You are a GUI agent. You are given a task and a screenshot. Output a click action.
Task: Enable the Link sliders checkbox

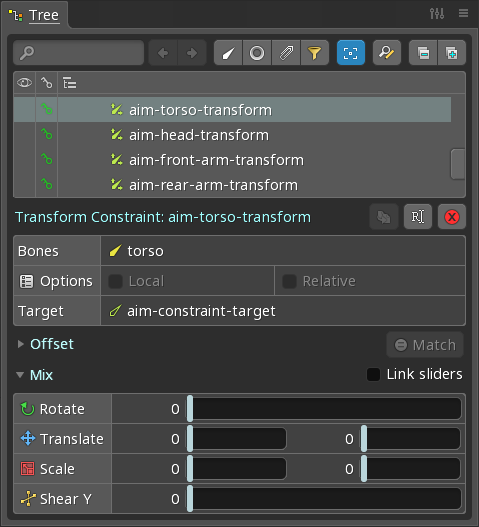point(373,374)
